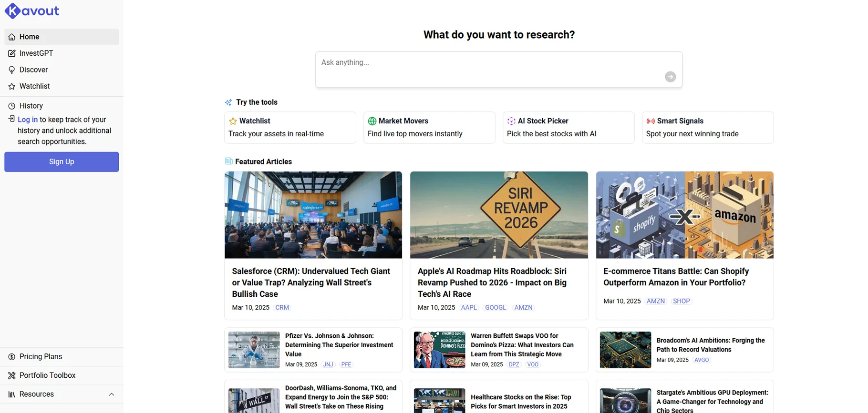The width and height of the screenshot is (868, 413).
Task: Click the Discover lightbulb icon
Action: [12, 70]
